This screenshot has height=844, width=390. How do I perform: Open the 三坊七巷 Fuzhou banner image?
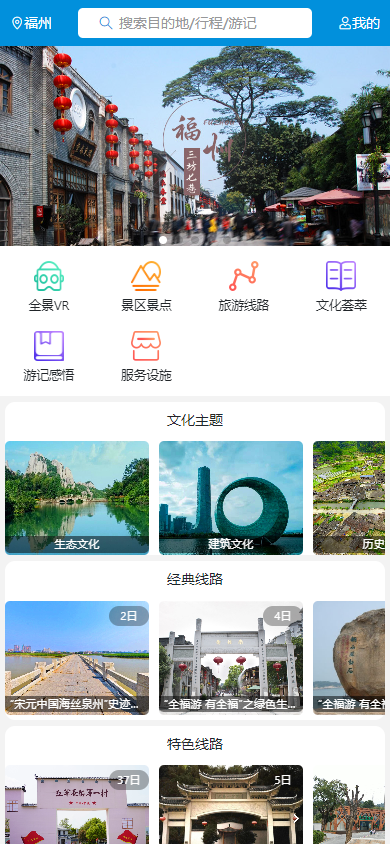click(x=195, y=146)
